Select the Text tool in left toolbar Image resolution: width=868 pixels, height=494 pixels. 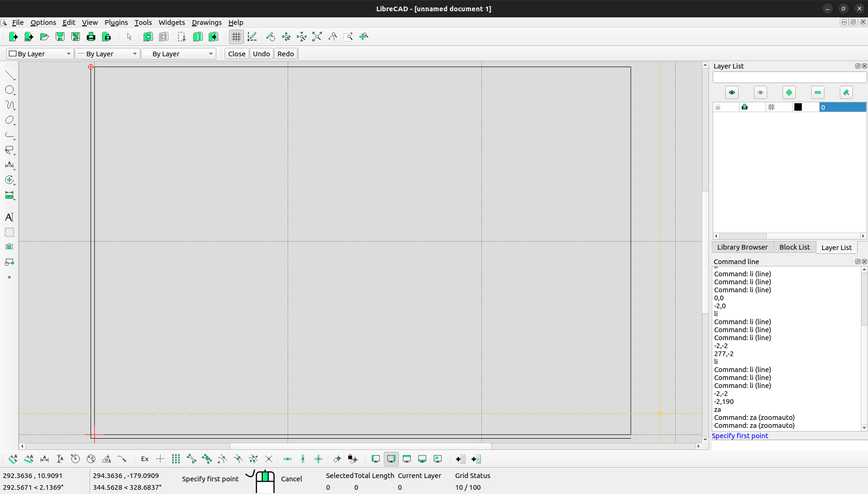click(9, 217)
